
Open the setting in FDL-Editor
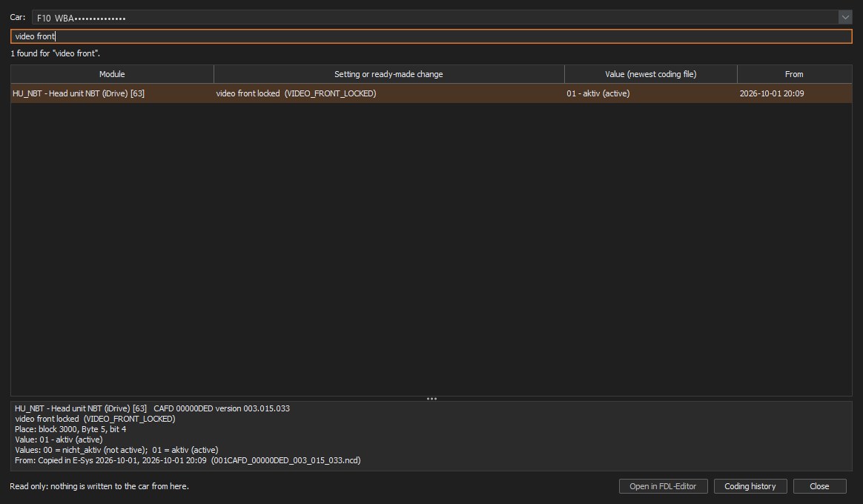point(664,486)
